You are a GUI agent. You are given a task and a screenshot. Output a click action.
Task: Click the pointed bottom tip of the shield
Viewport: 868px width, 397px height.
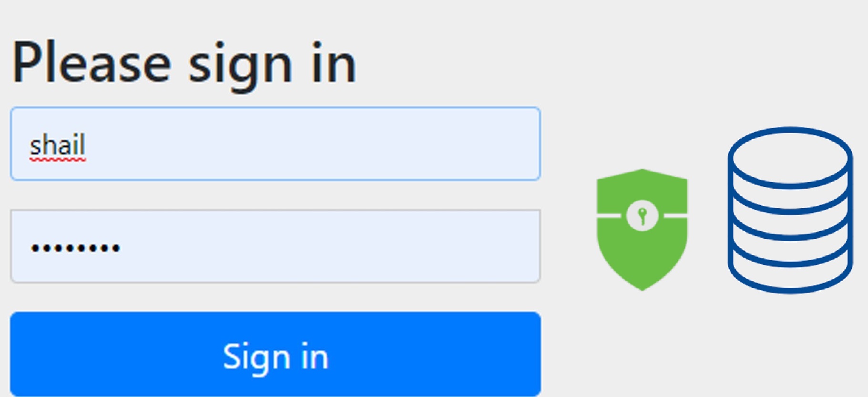tap(642, 285)
